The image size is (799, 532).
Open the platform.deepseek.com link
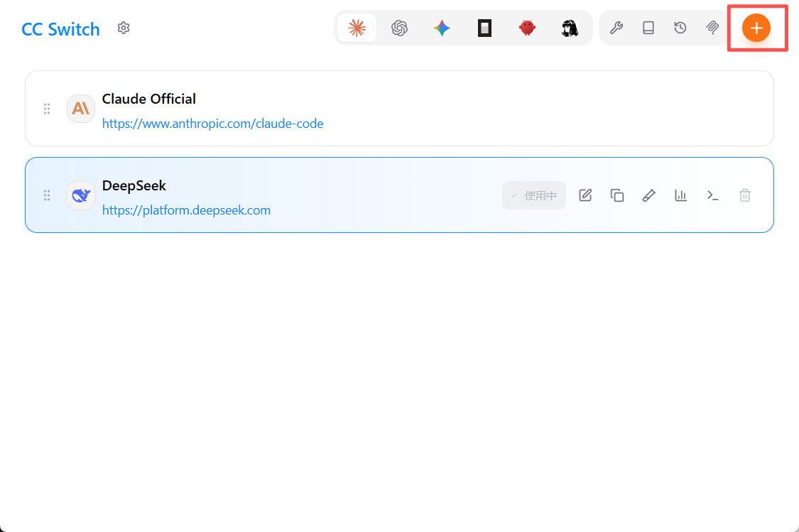(187, 210)
